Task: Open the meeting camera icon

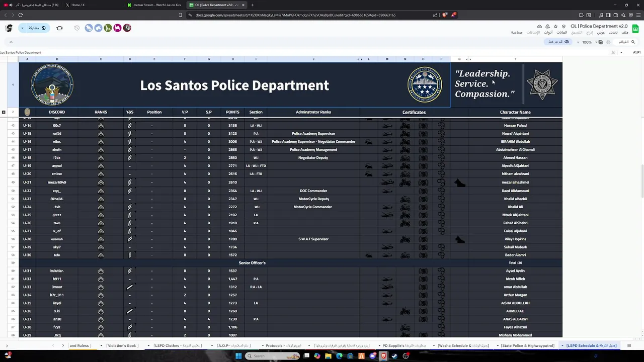Action: [59, 28]
